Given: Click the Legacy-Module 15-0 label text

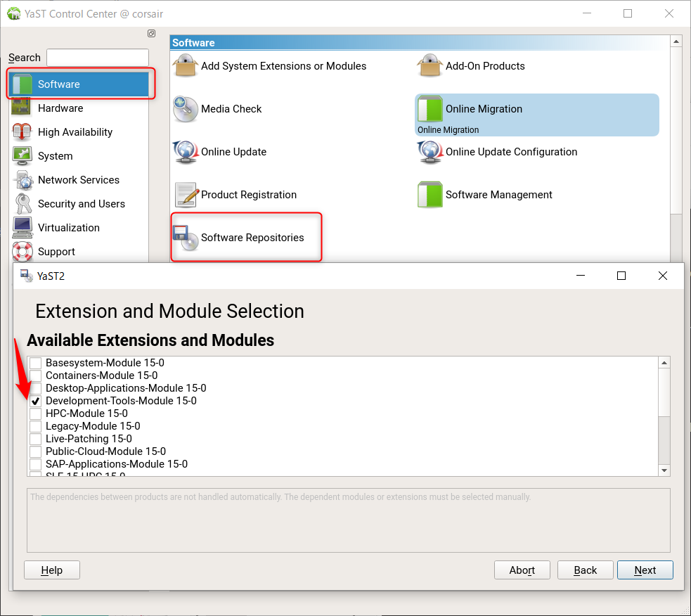Looking at the screenshot, I should pos(93,426).
